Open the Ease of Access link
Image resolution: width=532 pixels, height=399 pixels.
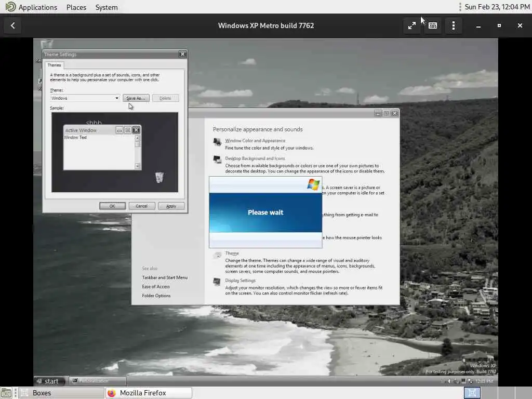click(x=156, y=287)
